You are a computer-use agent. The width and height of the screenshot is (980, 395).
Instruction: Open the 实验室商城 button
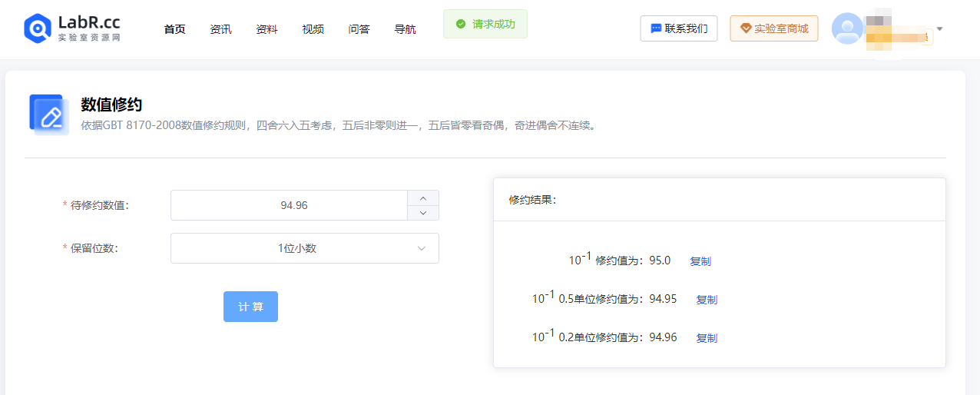pos(773,28)
